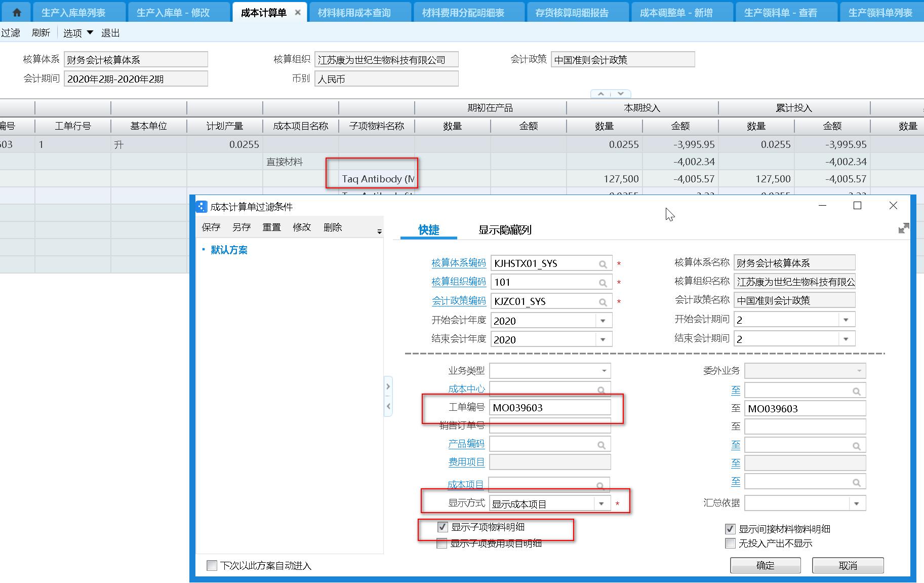Viewport: 924px width, 583px height.
Task: Select 快捷 tab in dialog
Action: pyautogui.click(x=429, y=230)
